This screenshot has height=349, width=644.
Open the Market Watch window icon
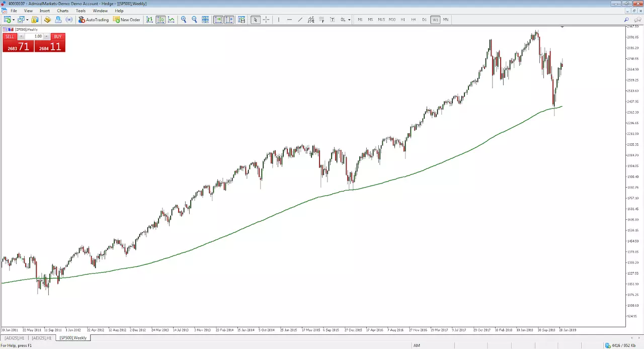click(x=35, y=20)
